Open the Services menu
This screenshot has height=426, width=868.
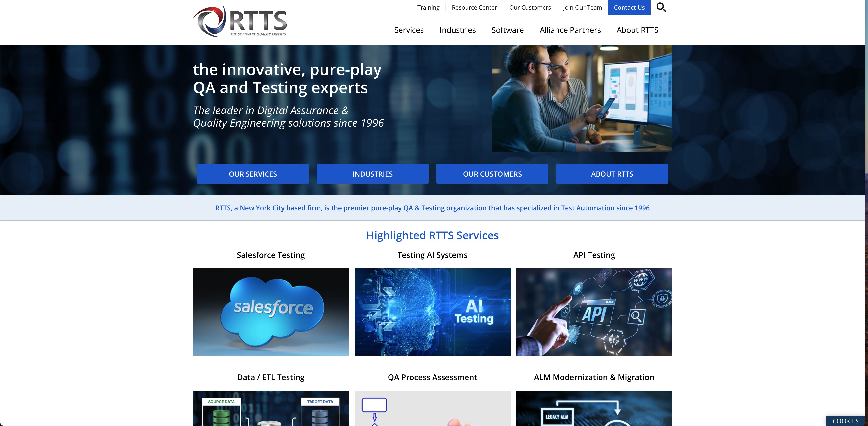pyautogui.click(x=409, y=30)
